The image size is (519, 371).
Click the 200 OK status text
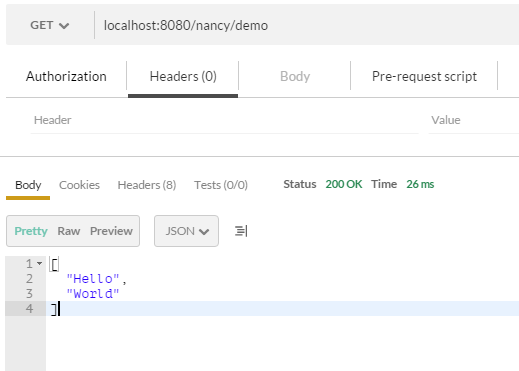pyautogui.click(x=344, y=184)
